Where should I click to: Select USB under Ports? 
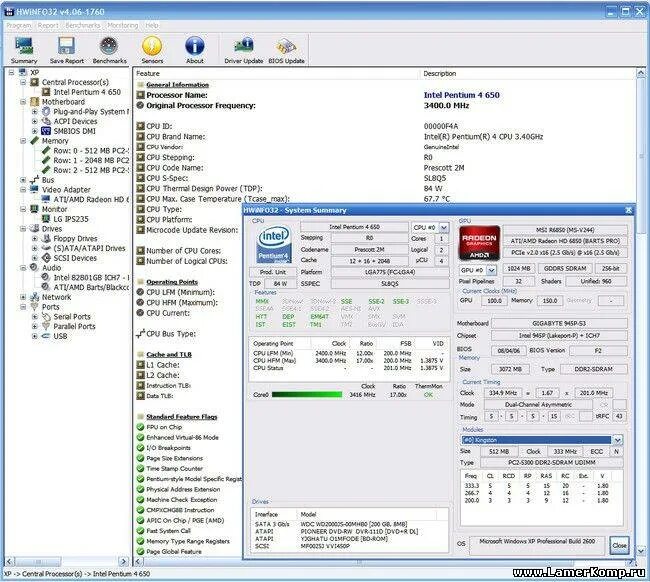[60, 336]
